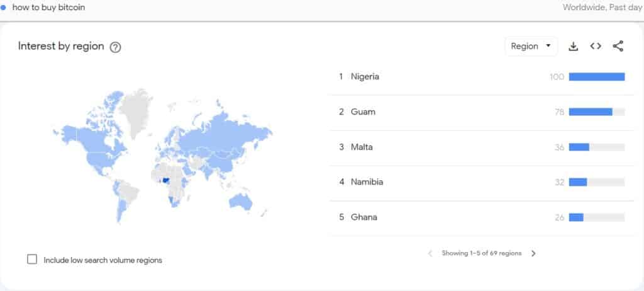Image resolution: width=644 pixels, height=291 pixels.
Task: Click the share icon
Action: [618, 46]
